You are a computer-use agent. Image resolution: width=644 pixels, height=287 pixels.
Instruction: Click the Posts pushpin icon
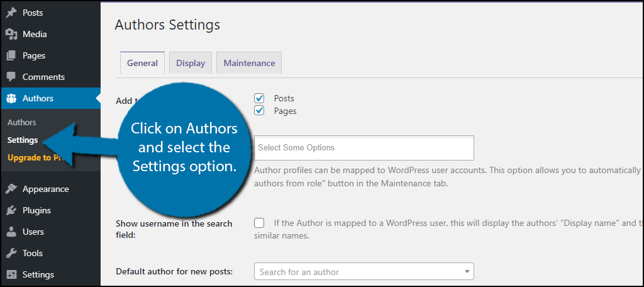[11, 13]
